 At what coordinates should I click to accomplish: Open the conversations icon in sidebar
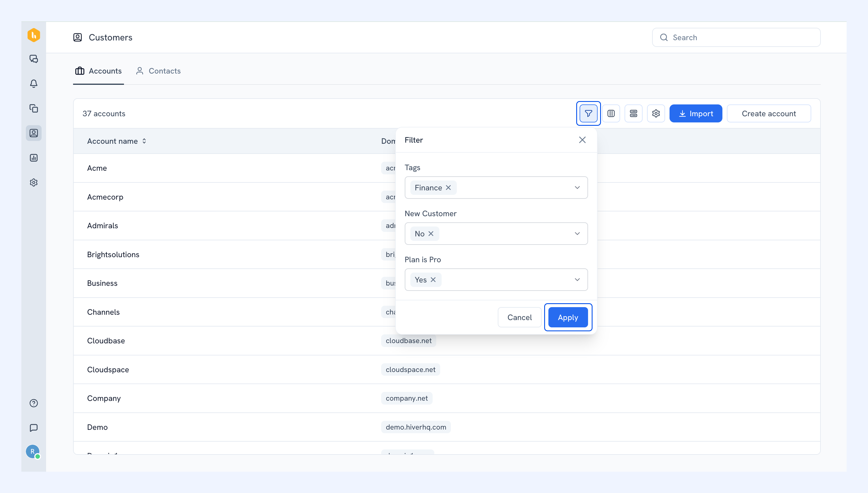click(x=33, y=59)
